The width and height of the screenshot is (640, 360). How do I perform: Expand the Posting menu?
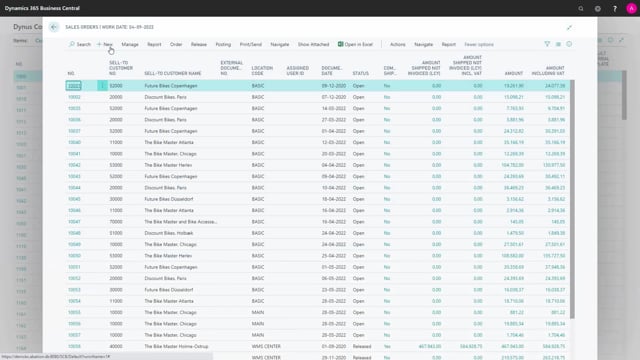tap(223, 44)
